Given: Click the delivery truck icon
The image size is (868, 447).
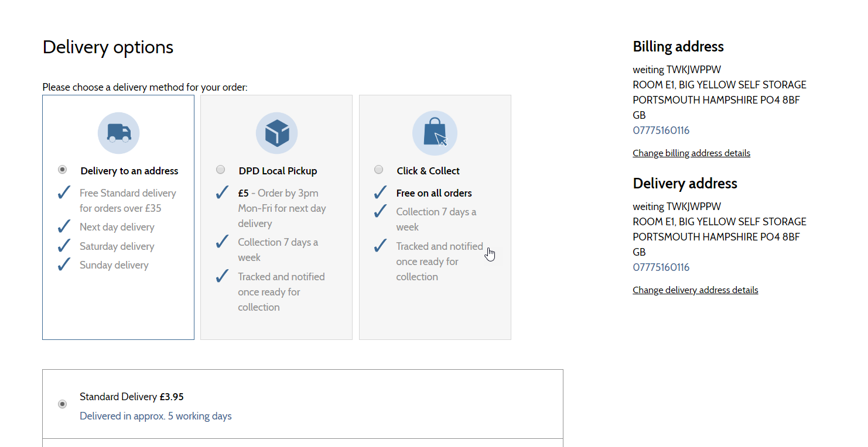Looking at the screenshot, I should 118,133.
